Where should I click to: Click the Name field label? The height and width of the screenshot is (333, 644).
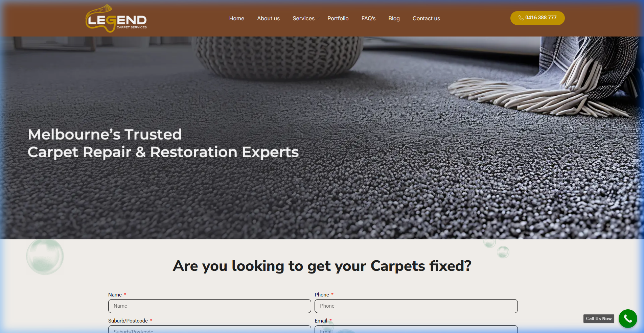click(x=115, y=295)
